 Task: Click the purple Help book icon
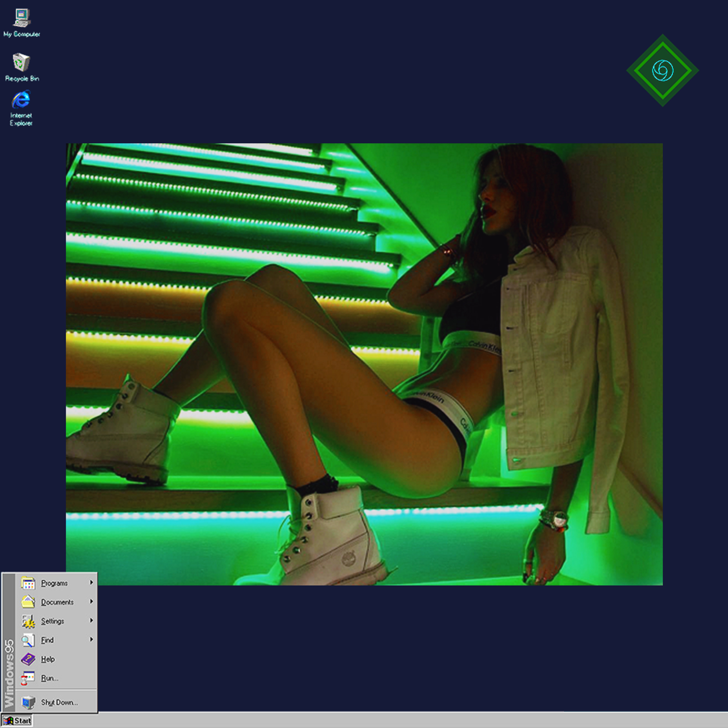[x=28, y=659]
